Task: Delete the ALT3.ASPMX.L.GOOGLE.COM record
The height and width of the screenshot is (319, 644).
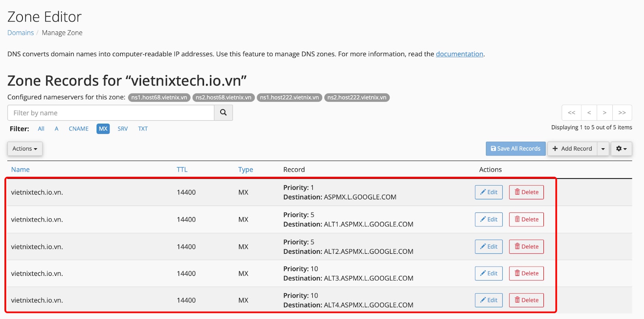Action: pyautogui.click(x=526, y=273)
